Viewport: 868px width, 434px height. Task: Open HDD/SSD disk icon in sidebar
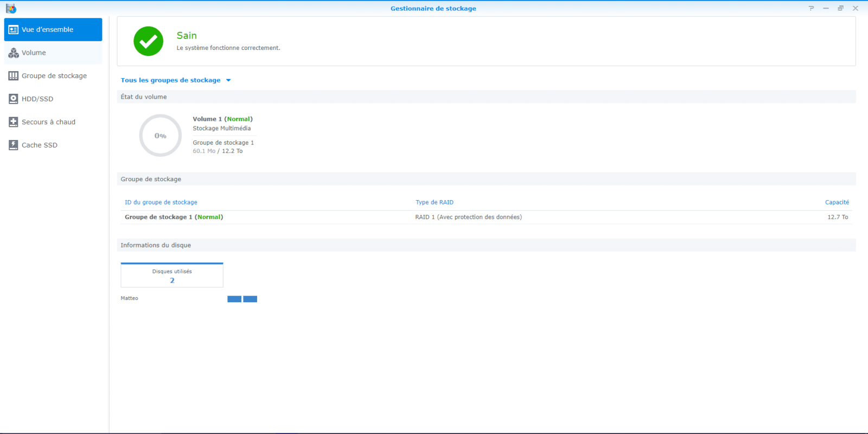tap(14, 99)
